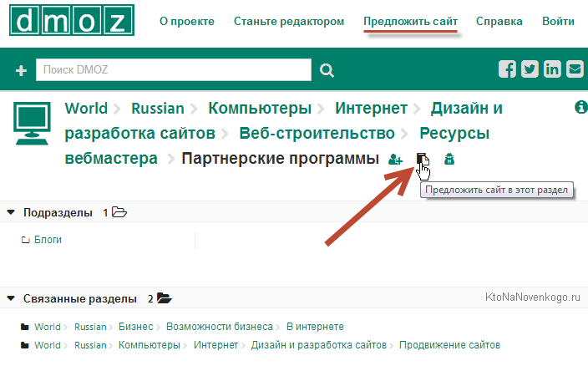Open 'В интернете' related link
Viewport: 588px width, 366px height.
click(315, 327)
